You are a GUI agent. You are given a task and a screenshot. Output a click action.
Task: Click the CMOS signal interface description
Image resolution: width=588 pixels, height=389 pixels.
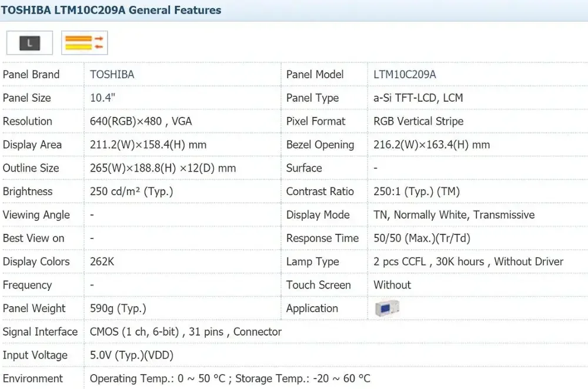click(185, 332)
